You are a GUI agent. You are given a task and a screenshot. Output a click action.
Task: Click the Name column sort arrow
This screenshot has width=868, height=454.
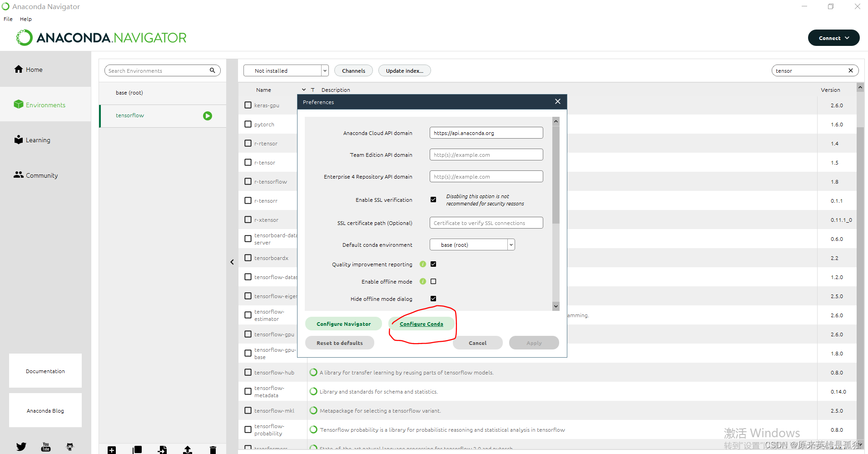tap(304, 90)
